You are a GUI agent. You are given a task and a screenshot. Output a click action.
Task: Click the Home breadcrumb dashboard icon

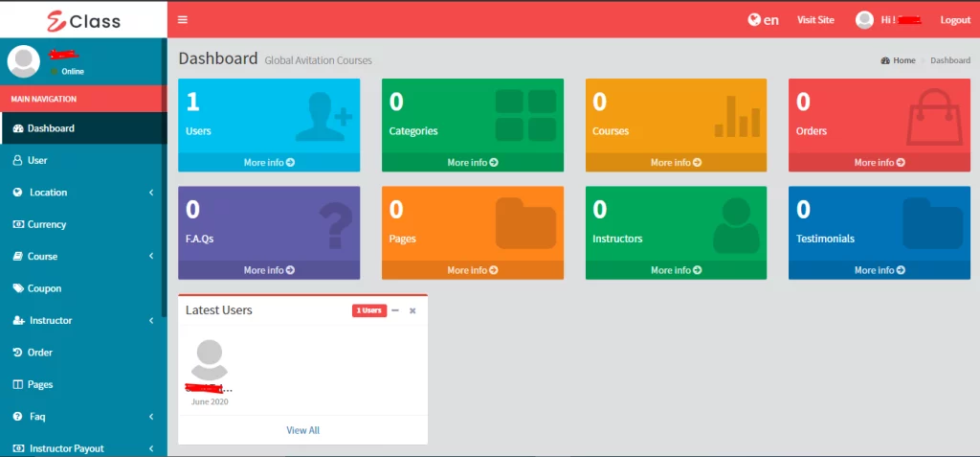point(885,60)
